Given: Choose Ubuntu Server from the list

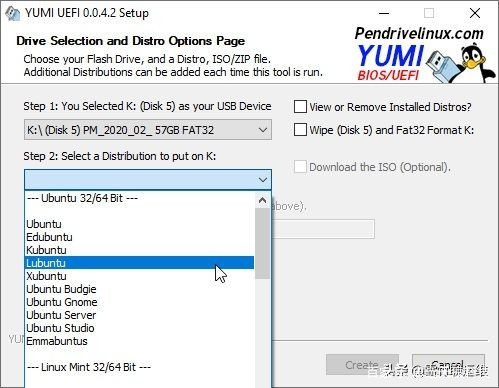Looking at the screenshot, I should pyautogui.click(x=139, y=315).
